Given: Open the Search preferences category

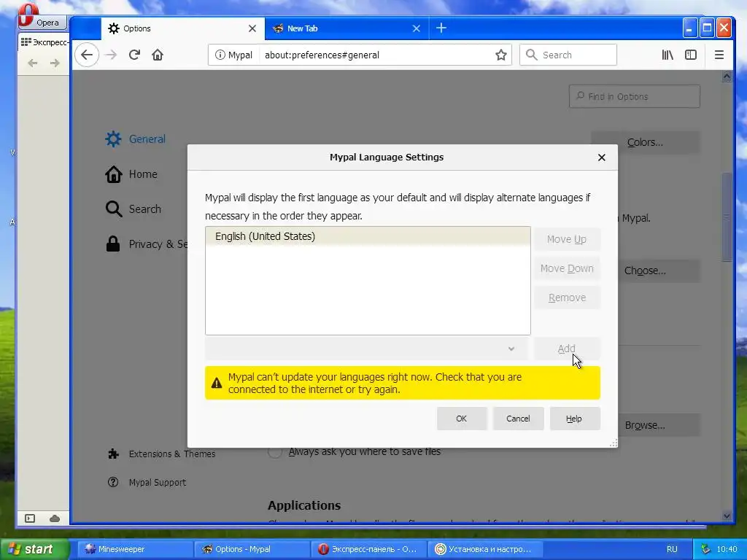Looking at the screenshot, I should pyautogui.click(x=133, y=209).
